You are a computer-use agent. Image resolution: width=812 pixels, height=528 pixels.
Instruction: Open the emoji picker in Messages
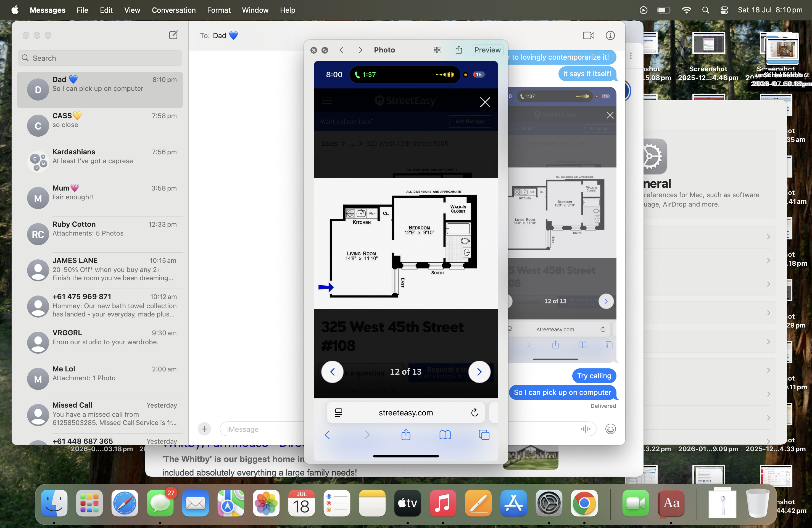pos(610,429)
